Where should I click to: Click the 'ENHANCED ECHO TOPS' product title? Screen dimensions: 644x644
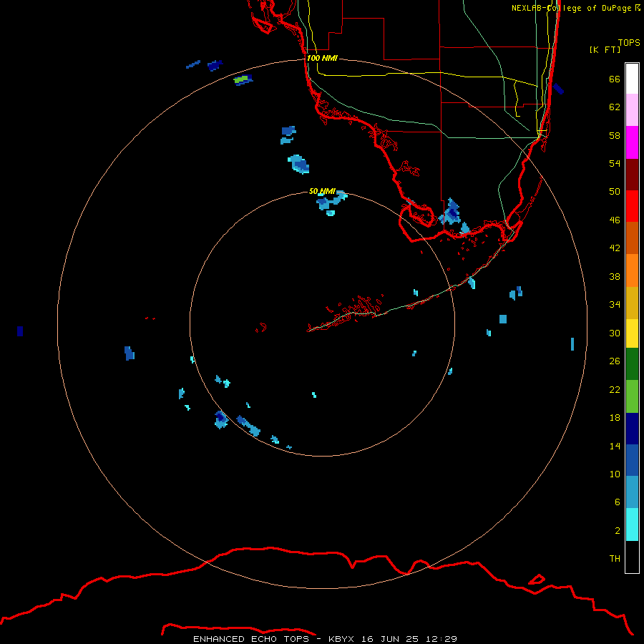coord(251,639)
